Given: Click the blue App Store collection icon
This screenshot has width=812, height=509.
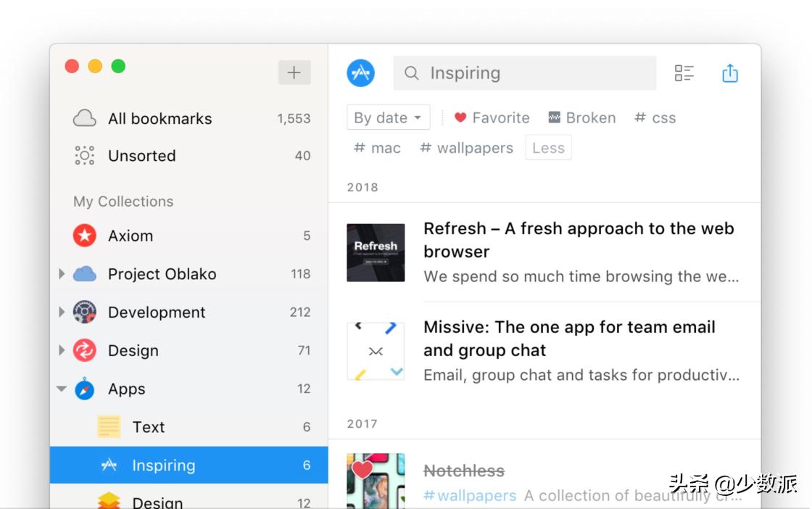Looking at the screenshot, I should click(360, 73).
